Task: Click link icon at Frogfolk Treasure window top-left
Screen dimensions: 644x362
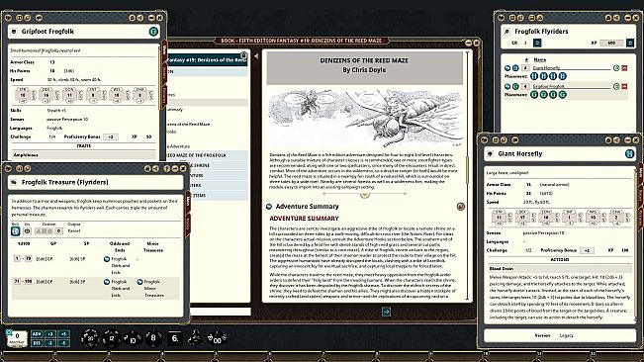Action: (8, 169)
